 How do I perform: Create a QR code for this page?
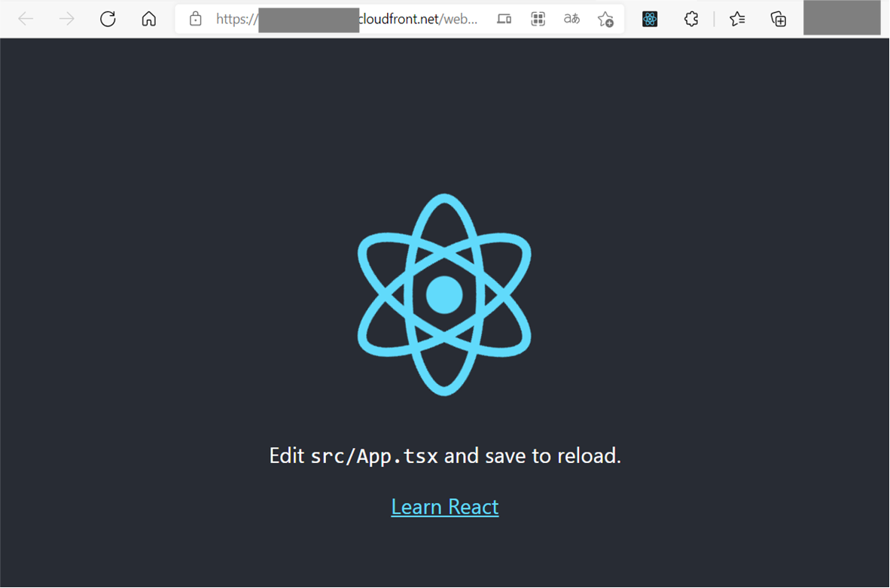click(x=538, y=19)
